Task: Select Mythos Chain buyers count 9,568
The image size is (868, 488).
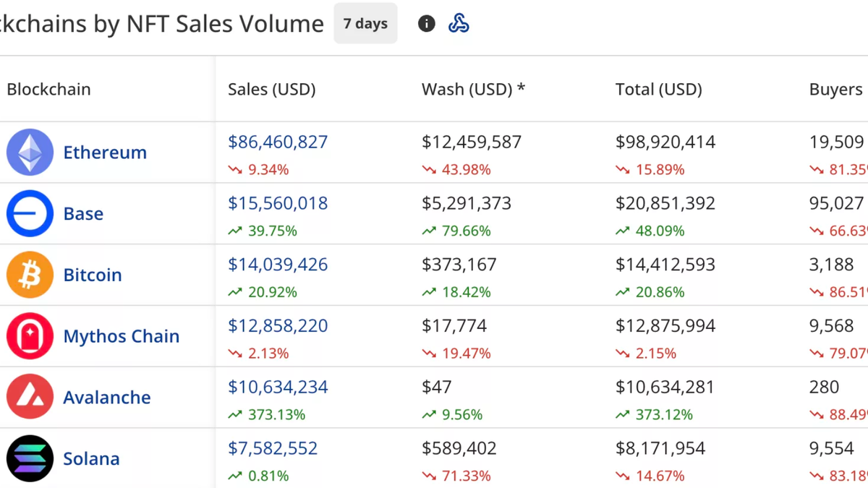Action: coord(832,326)
